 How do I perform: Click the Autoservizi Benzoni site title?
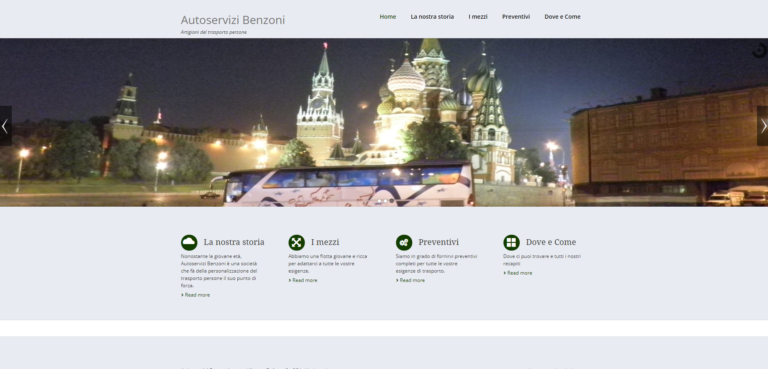click(233, 20)
